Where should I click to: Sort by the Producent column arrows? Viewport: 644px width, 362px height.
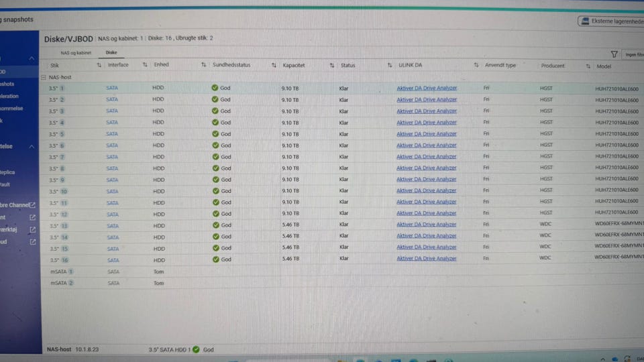click(x=588, y=66)
